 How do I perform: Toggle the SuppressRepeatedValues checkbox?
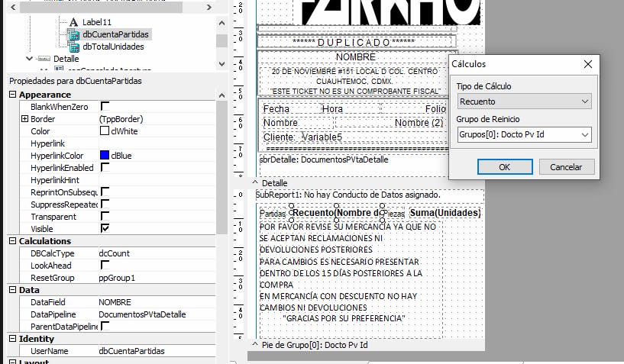pos(105,204)
